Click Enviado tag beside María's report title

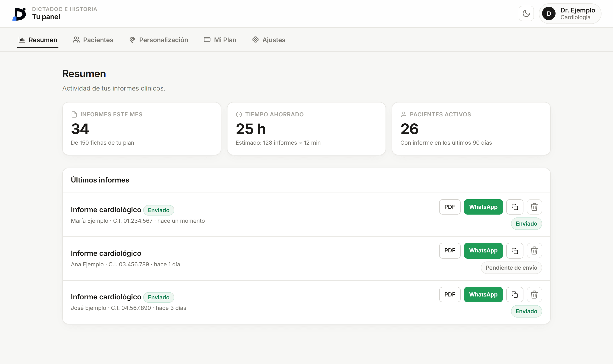[159, 210]
